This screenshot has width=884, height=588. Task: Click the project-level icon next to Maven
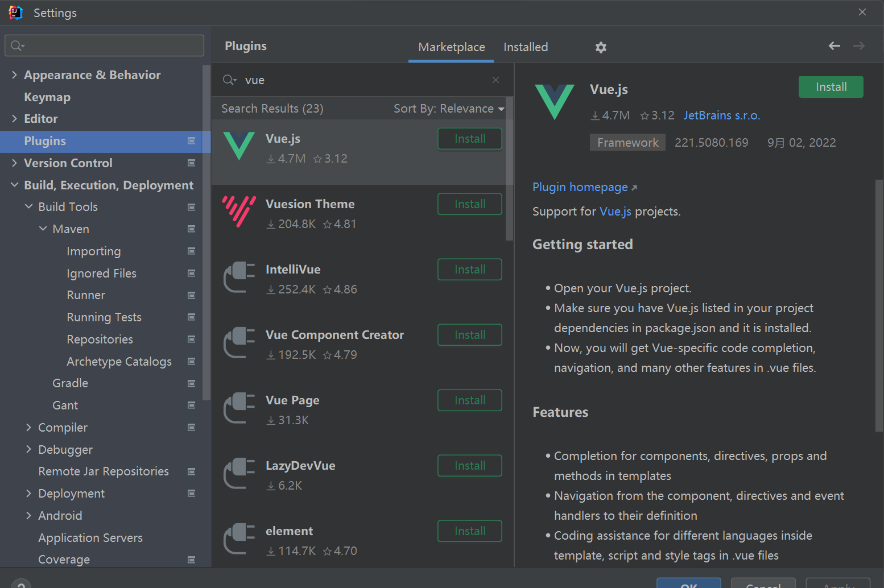[x=192, y=229]
